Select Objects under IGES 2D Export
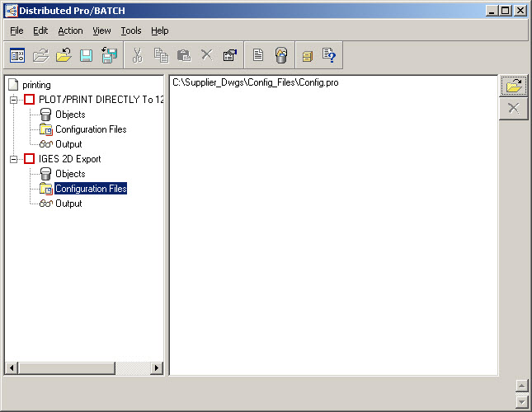 coord(70,174)
